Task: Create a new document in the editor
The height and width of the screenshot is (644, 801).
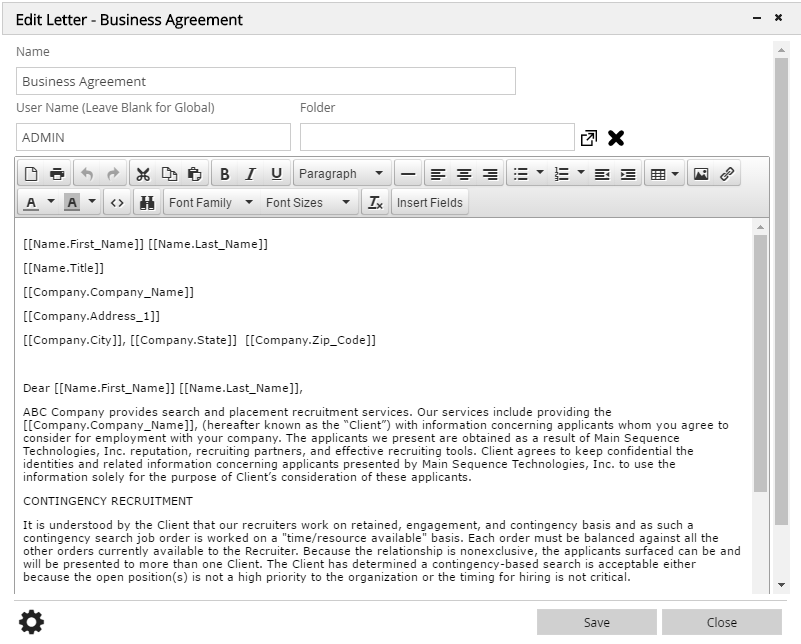Action: coord(31,174)
